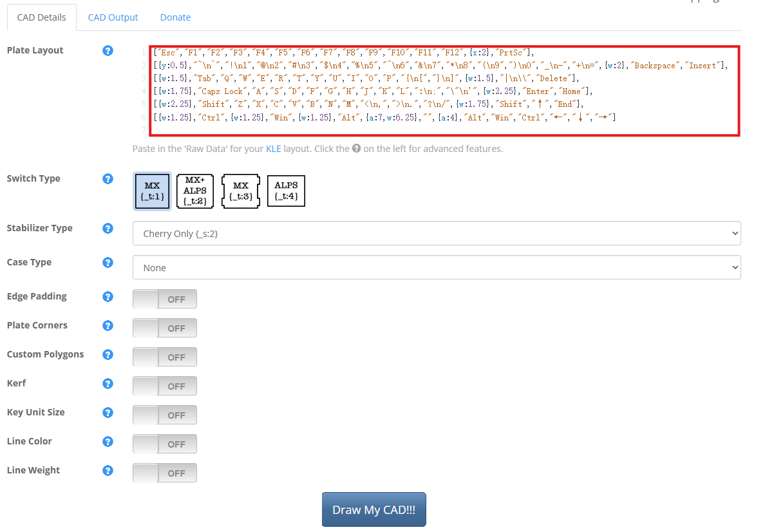View help for Custom Polygons
The width and height of the screenshot is (765, 532).
pyautogui.click(x=108, y=354)
